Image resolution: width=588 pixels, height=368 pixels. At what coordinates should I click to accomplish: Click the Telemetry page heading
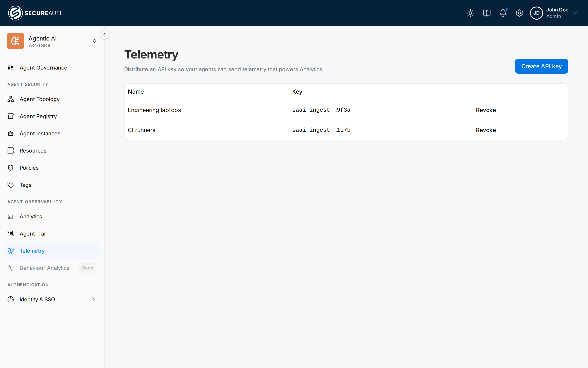151,55
